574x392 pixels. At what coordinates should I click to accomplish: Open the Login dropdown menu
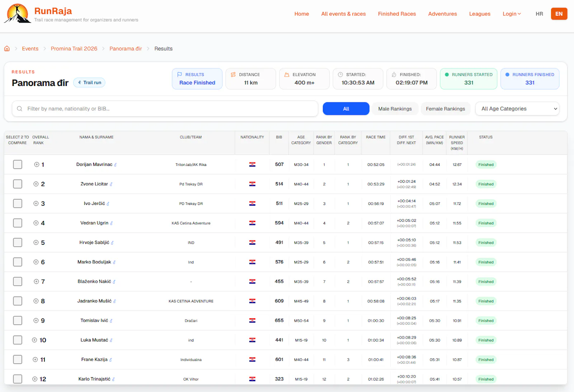(x=512, y=14)
